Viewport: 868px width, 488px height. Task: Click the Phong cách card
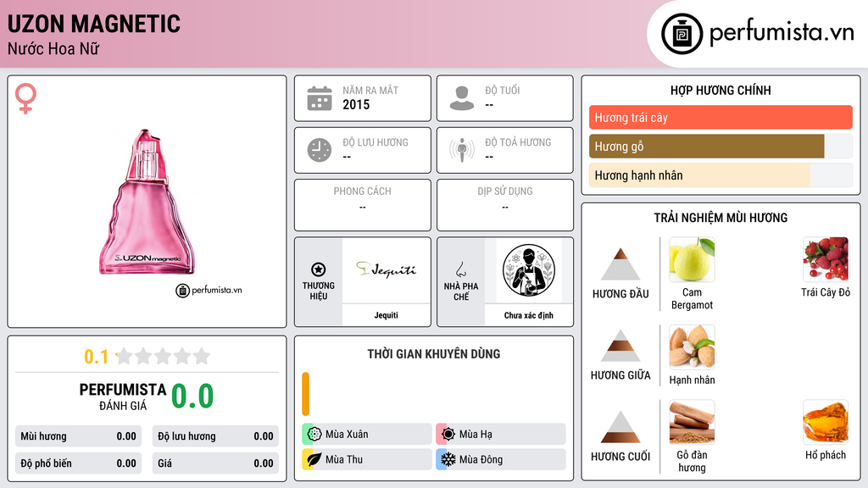click(x=363, y=205)
